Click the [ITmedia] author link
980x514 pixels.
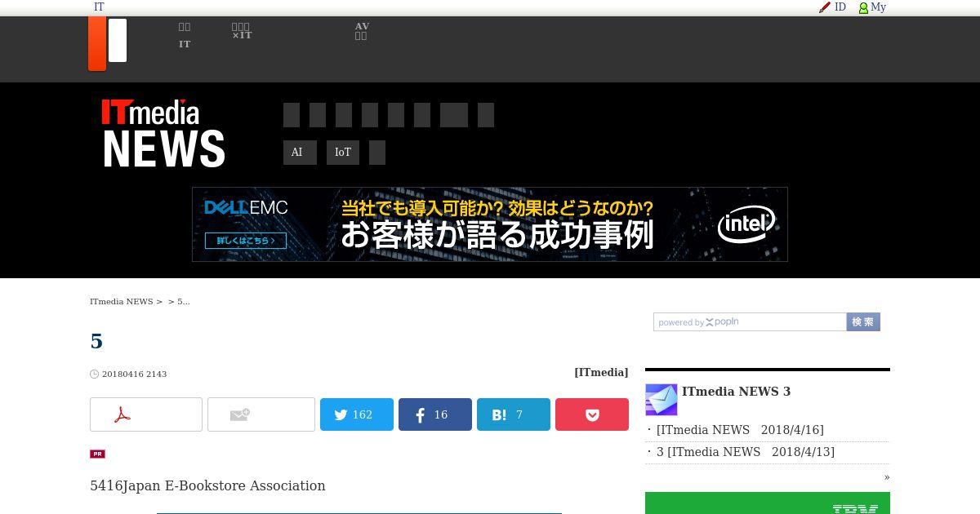[601, 372]
